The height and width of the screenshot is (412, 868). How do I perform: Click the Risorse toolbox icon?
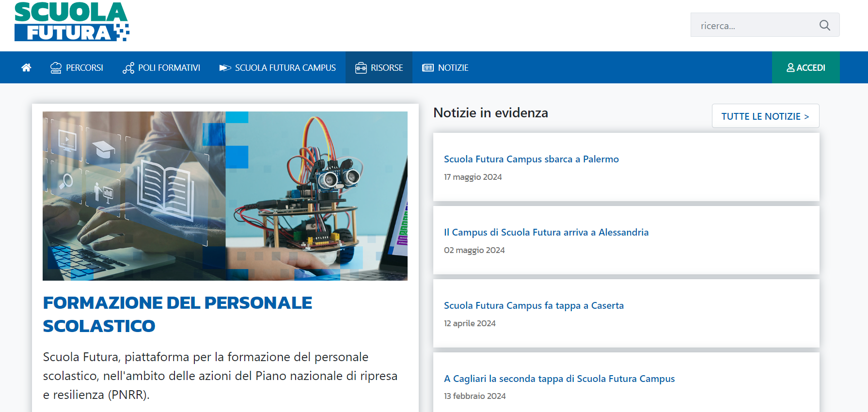pos(361,68)
